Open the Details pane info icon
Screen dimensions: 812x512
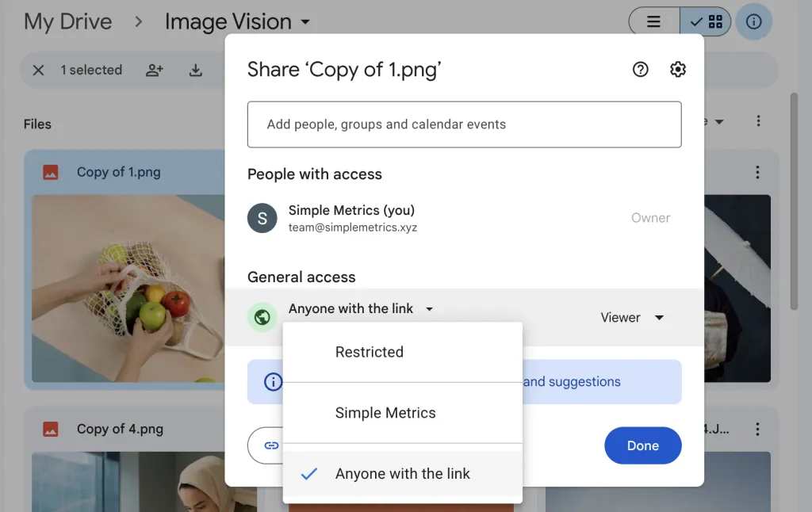click(x=753, y=21)
